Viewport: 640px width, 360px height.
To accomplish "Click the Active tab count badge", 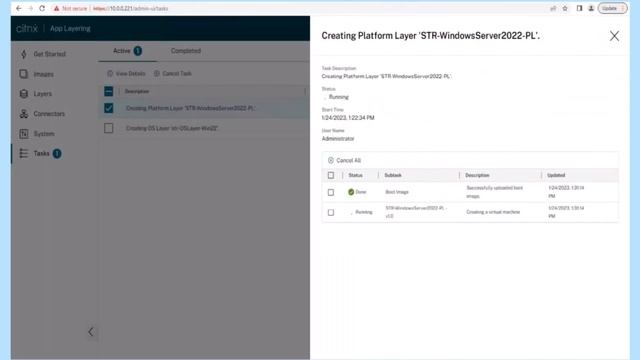I will point(138,51).
